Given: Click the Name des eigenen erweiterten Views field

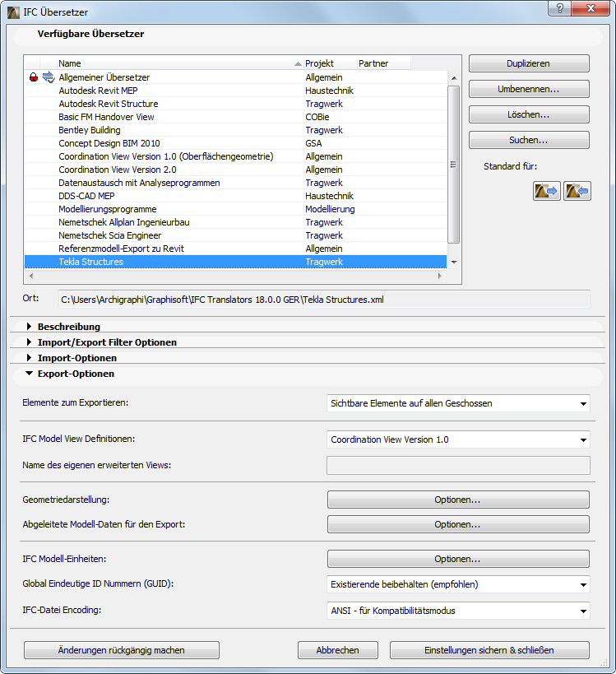Looking at the screenshot, I should pos(458,466).
